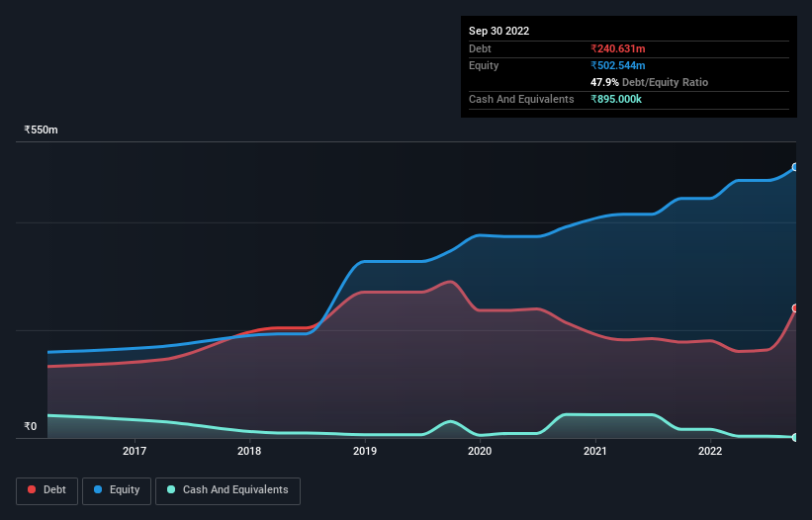Click the Sep 30 2022 tooltip date
The image size is (812, 520).
[x=498, y=31]
